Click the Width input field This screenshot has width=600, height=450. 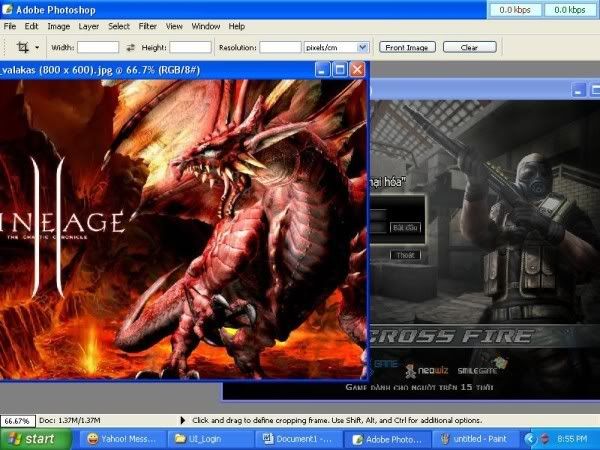tap(98, 47)
